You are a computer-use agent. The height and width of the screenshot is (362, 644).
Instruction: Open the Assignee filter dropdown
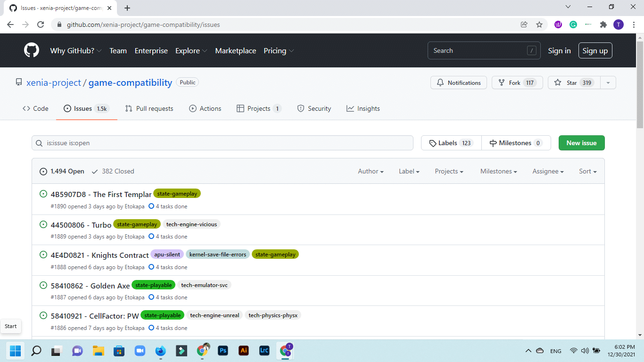pos(548,171)
